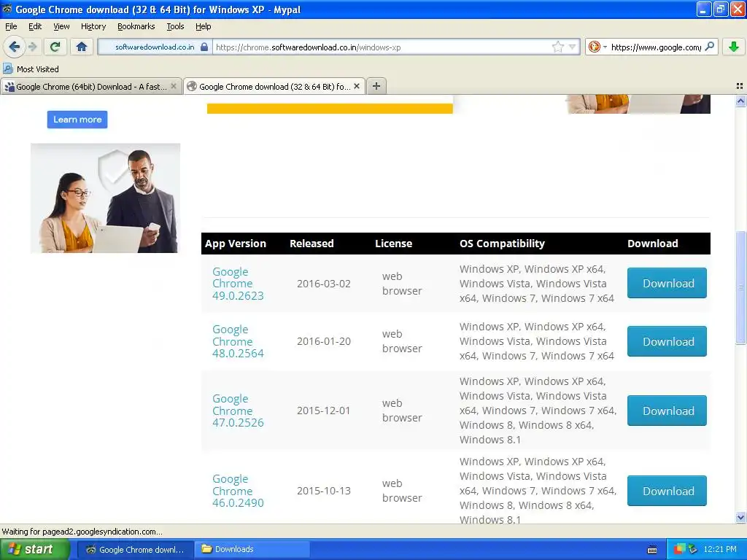Open the Bookmarks menu
This screenshot has width=747, height=560.
point(136,26)
